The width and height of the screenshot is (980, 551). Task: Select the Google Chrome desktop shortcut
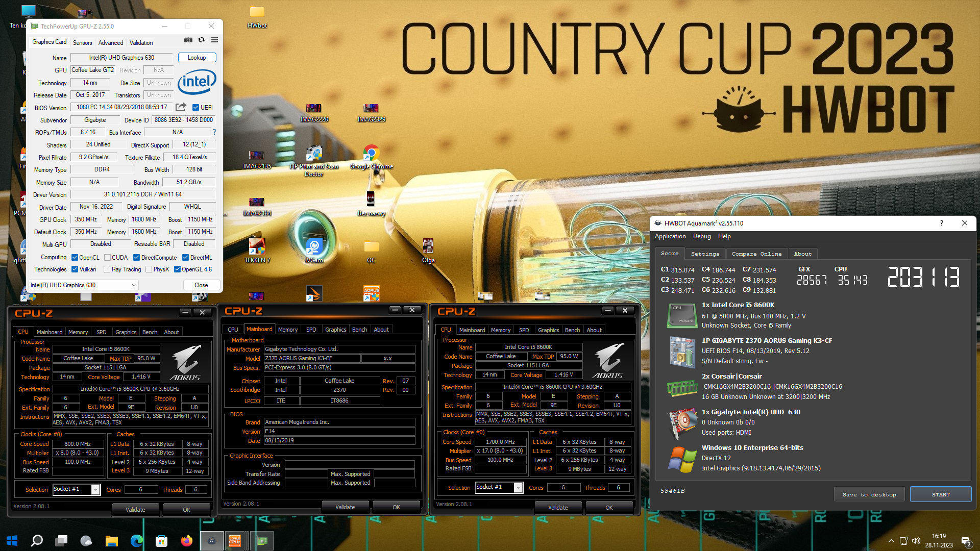(371, 158)
